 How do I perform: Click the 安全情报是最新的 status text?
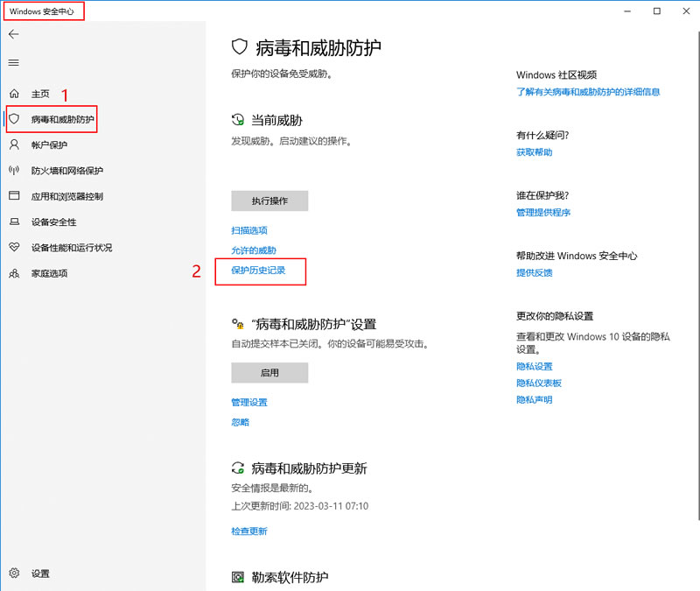[x=272, y=488]
